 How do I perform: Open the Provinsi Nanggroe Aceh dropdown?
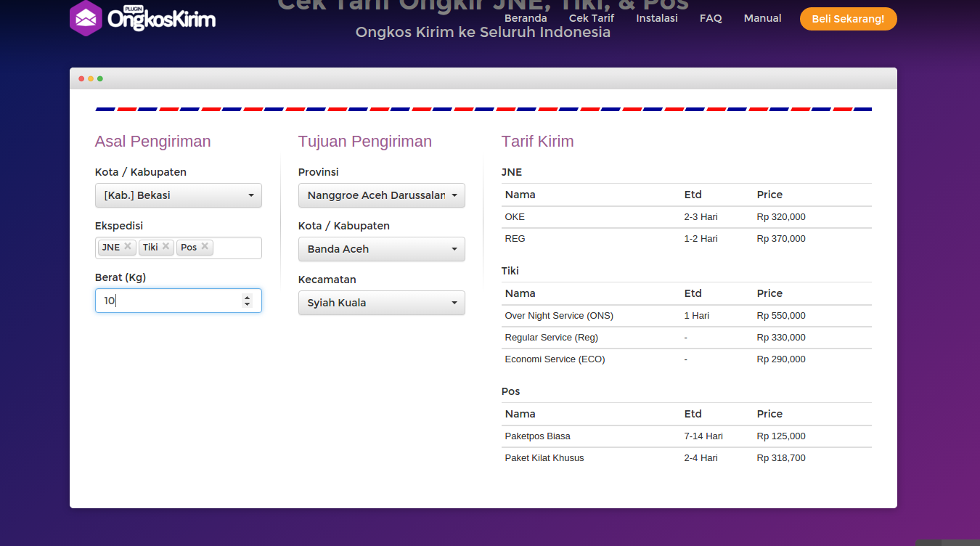(x=382, y=195)
